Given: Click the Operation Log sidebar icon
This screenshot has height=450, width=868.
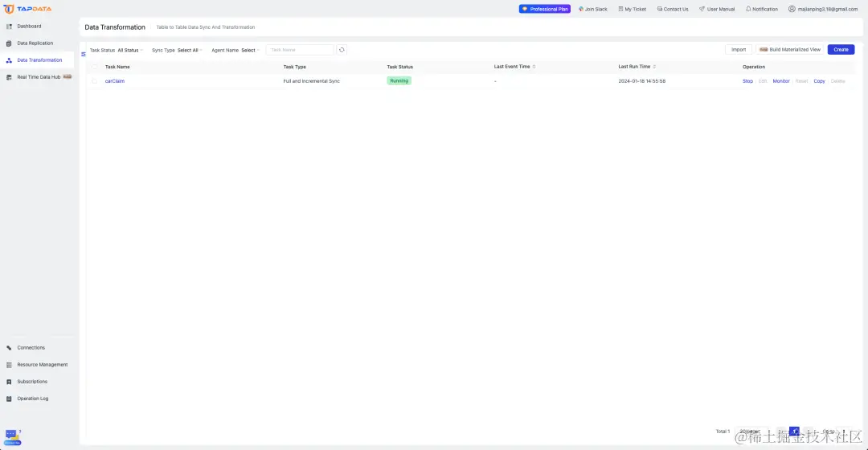Looking at the screenshot, I should coord(9,399).
